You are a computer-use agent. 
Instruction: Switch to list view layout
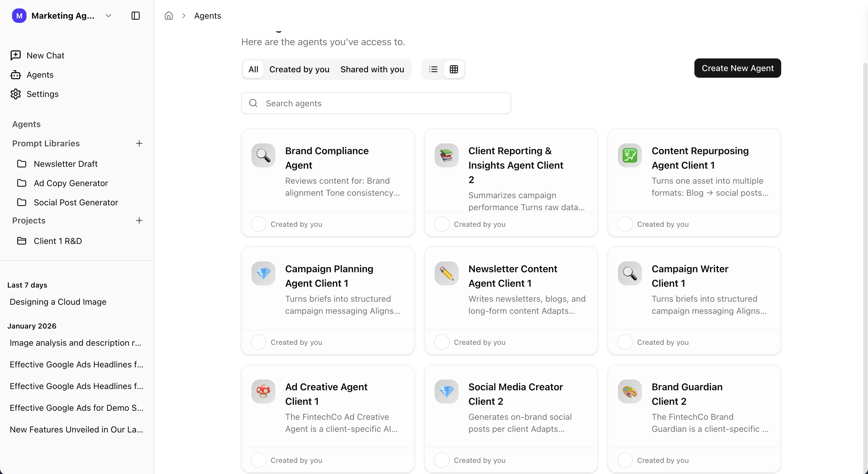[433, 69]
